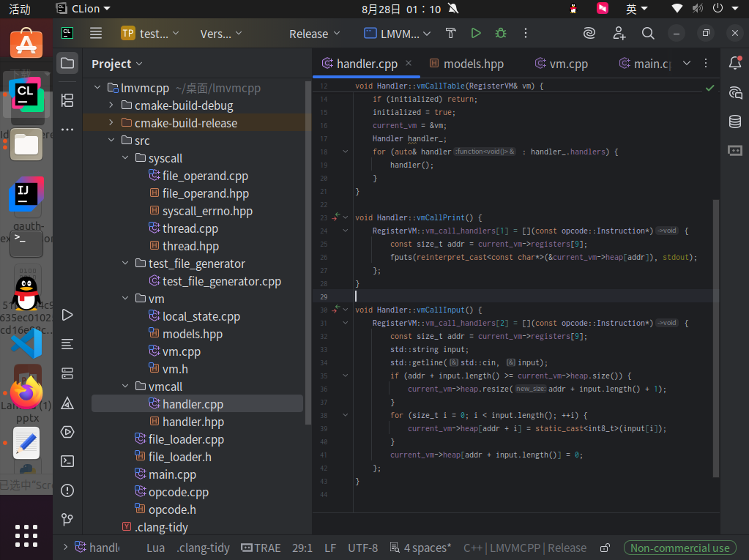Open Search Everywhere magnifier icon
749x560 pixels.
tap(648, 33)
